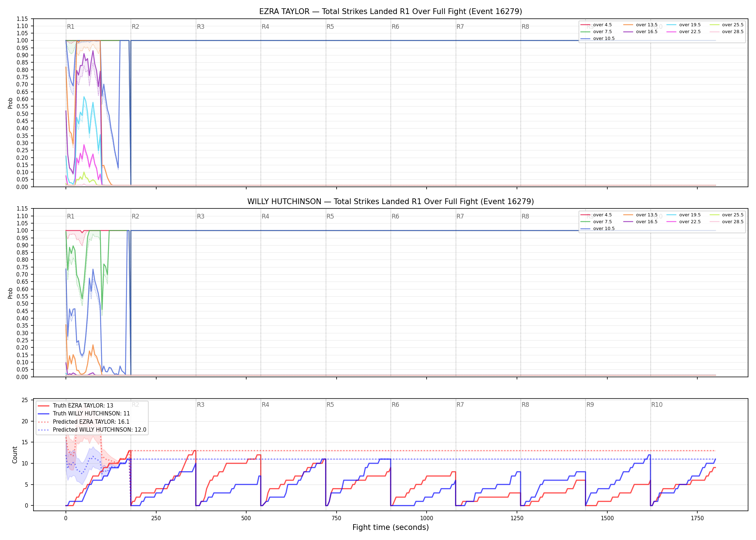This screenshot has width=756, height=540.
Task: Click the 1000 tick on bottom x-axis
Action: (x=427, y=518)
